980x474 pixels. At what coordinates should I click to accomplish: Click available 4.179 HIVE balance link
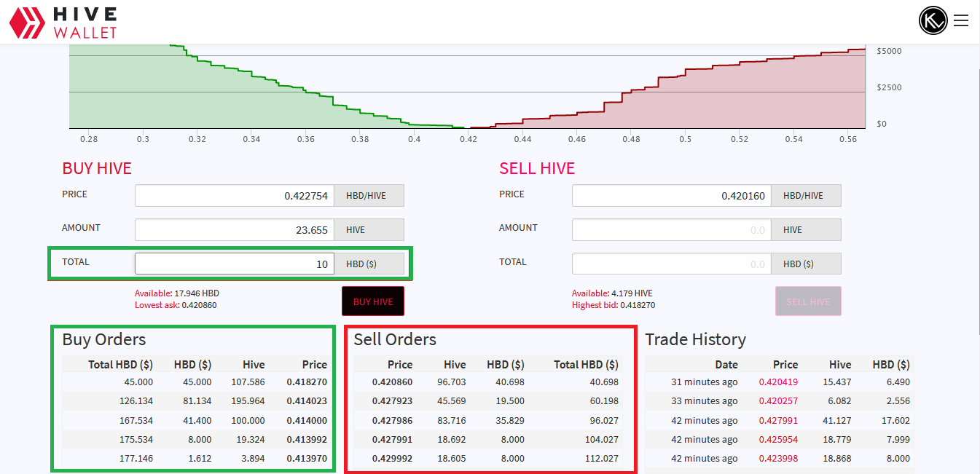pyautogui.click(x=613, y=293)
